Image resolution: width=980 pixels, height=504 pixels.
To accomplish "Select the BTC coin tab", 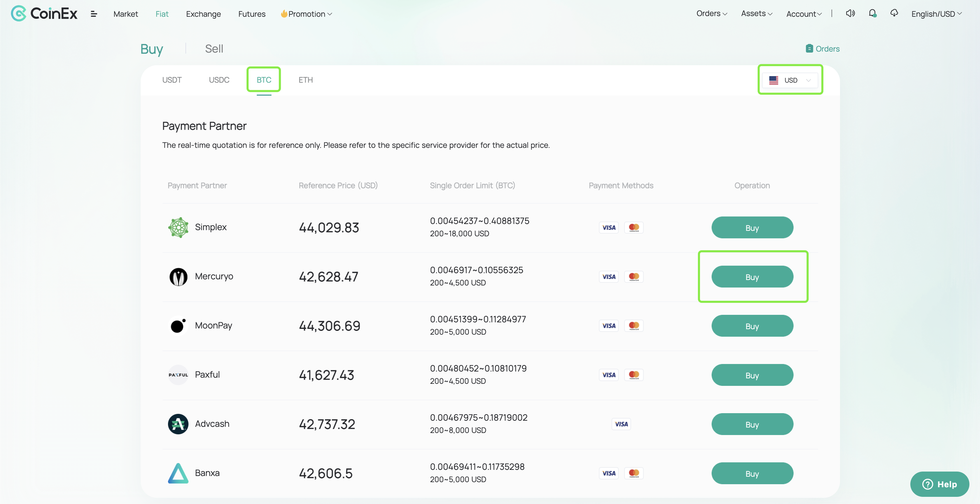I will 264,80.
